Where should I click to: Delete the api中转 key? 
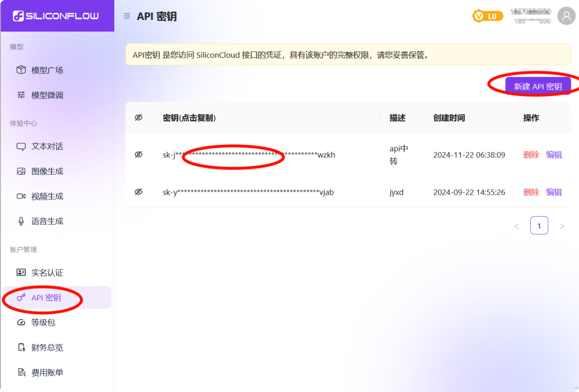(x=531, y=155)
